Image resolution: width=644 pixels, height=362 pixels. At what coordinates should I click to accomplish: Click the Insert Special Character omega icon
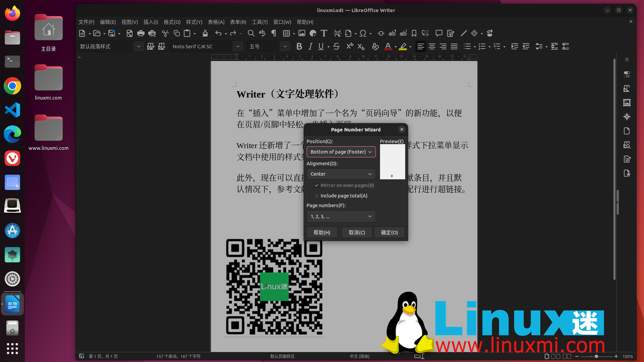tap(363, 33)
